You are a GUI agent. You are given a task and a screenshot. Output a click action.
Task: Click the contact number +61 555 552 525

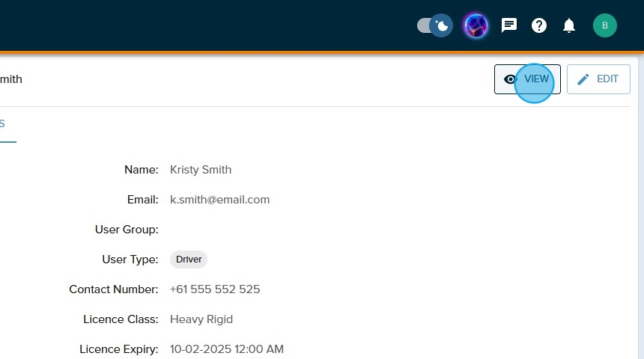pyautogui.click(x=215, y=289)
